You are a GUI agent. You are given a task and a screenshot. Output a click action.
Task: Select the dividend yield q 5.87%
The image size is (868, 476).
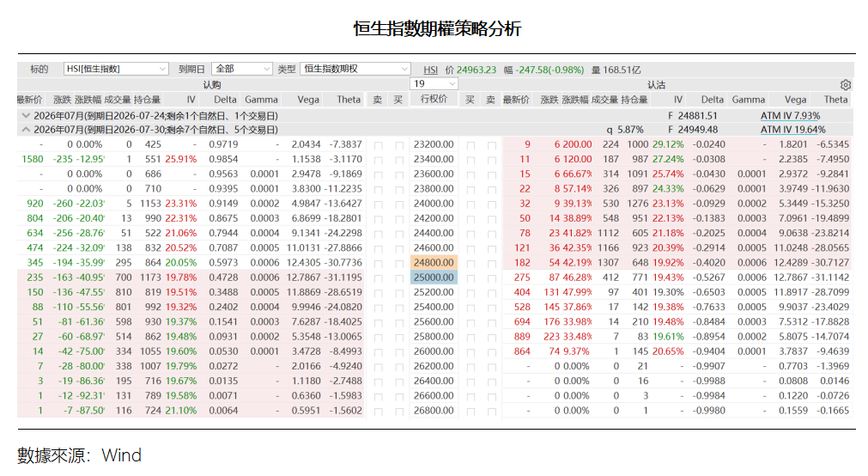tap(624, 130)
